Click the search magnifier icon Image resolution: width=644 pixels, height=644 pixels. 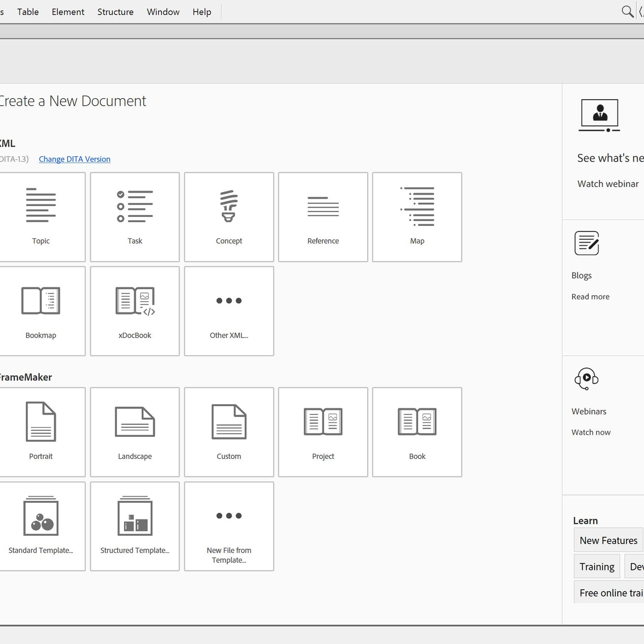click(x=627, y=11)
